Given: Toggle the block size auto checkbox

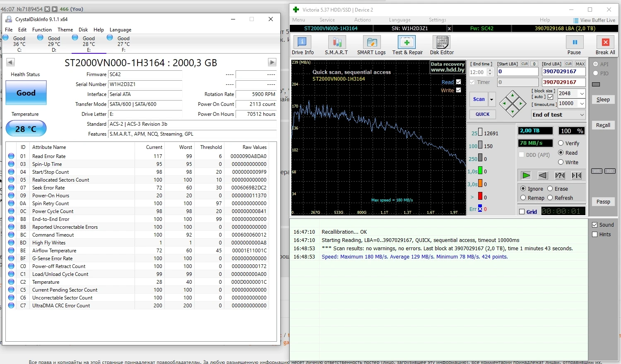Looking at the screenshot, I should pyautogui.click(x=550, y=97).
